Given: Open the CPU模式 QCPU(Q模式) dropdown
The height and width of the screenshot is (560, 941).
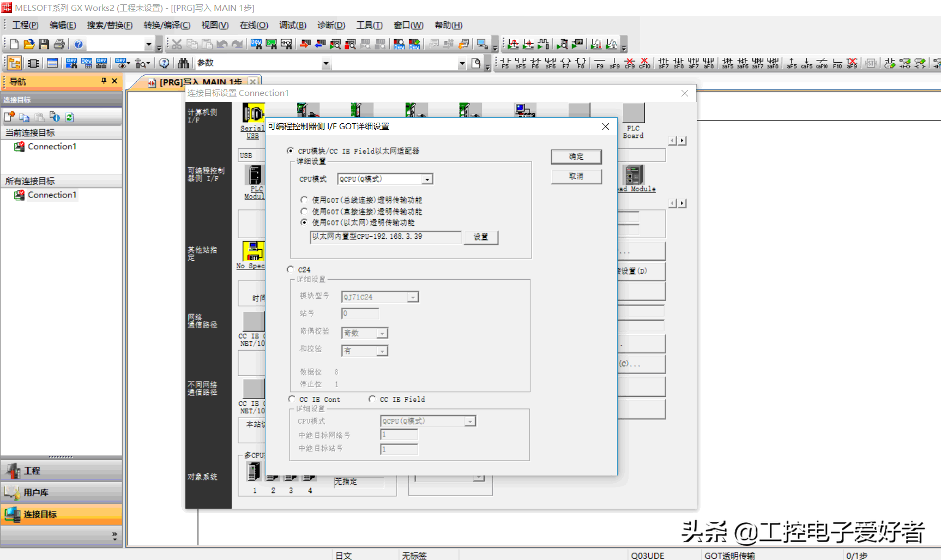Looking at the screenshot, I should click(x=427, y=179).
